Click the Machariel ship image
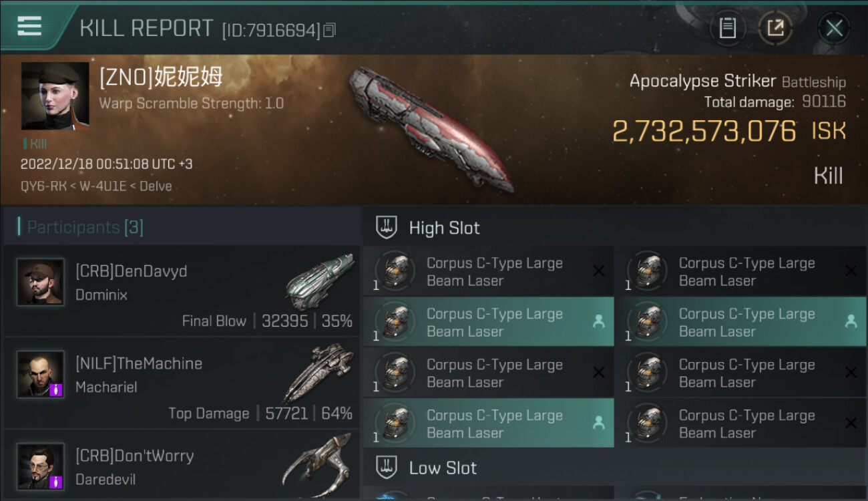This screenshot has height=501, width=868. click(318, 373)
